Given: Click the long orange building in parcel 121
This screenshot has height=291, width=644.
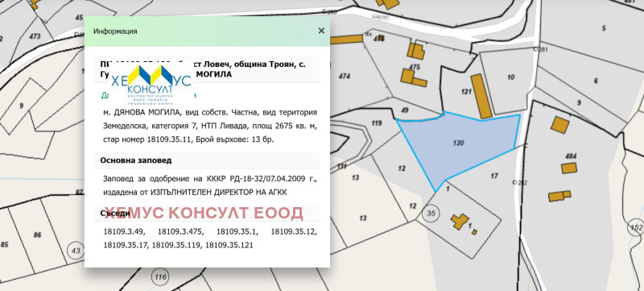Looking at the screenshot, I should click(481, 96).
